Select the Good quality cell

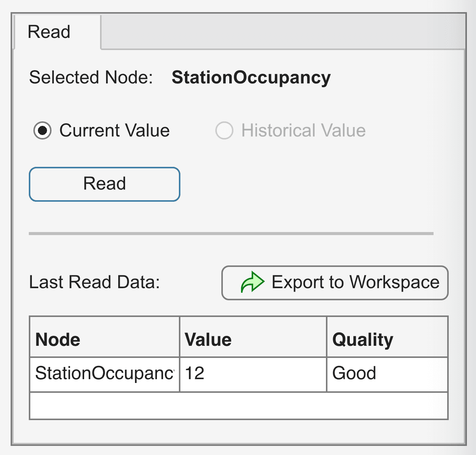tap(387, 374)
